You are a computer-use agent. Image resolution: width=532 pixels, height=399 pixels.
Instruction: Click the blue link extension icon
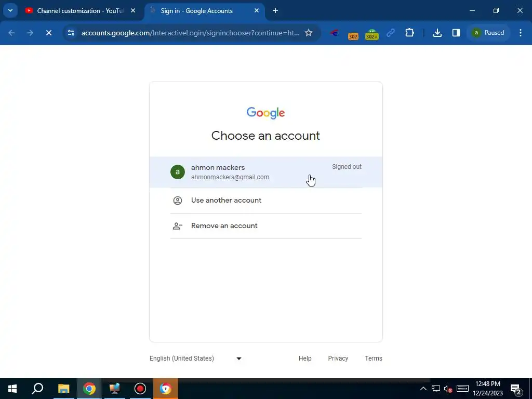click(391, 33)
